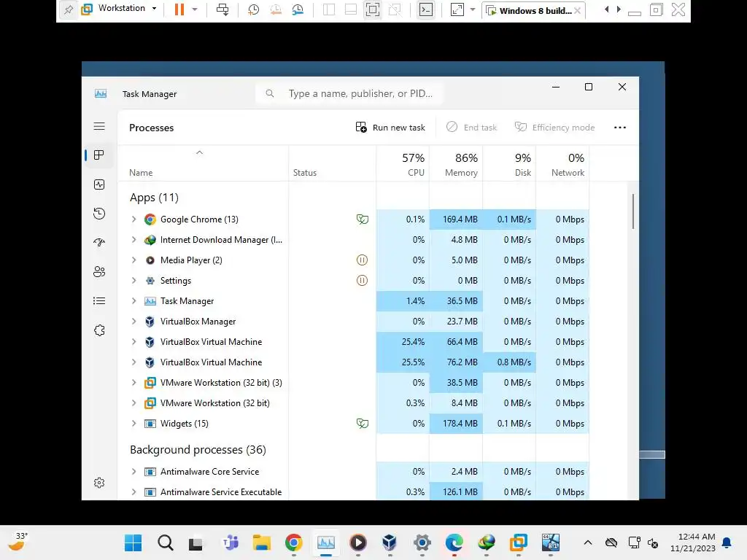Open taskbar Search magnifier
This screenshot has width=747, height=560.
pyautogui.click(x=166, y=542)
